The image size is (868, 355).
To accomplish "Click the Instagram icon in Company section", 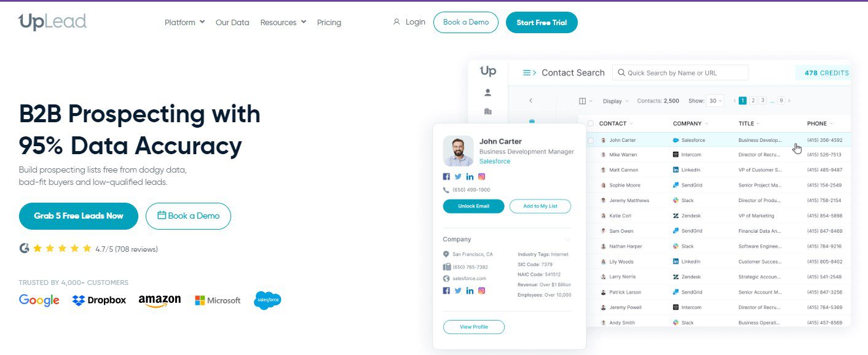I will point(482,291).
